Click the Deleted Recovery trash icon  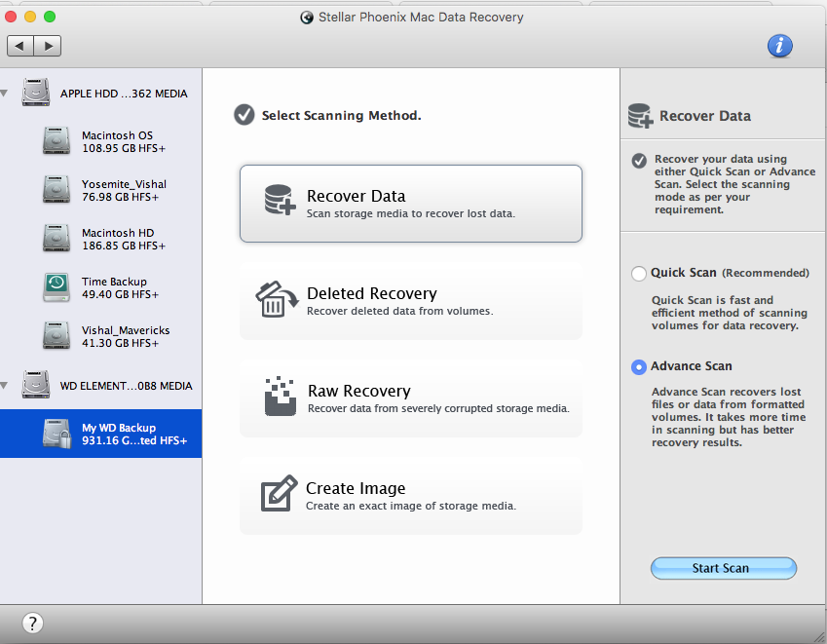(277, 299)
